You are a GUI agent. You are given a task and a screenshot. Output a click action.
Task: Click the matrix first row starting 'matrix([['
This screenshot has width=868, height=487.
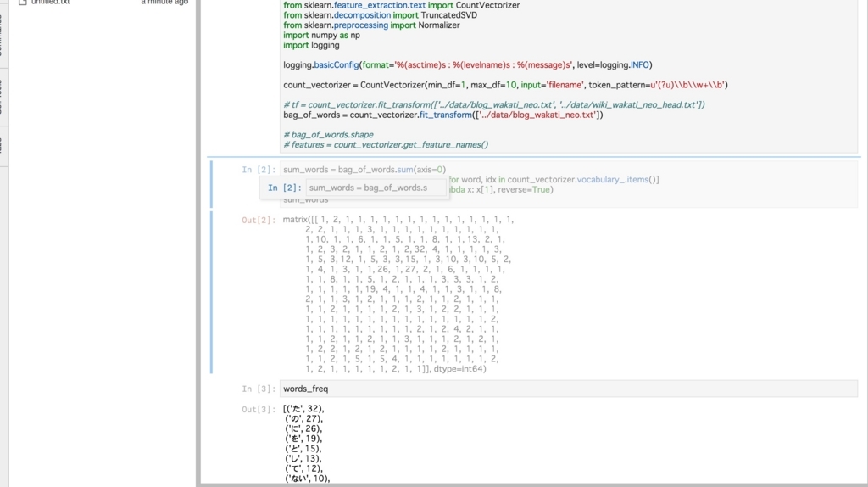(x=398, y=220)
